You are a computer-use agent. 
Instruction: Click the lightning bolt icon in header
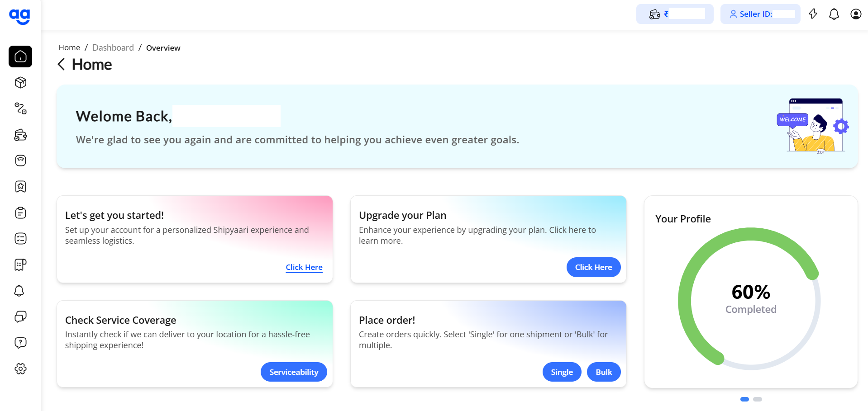tap(813, 14)
